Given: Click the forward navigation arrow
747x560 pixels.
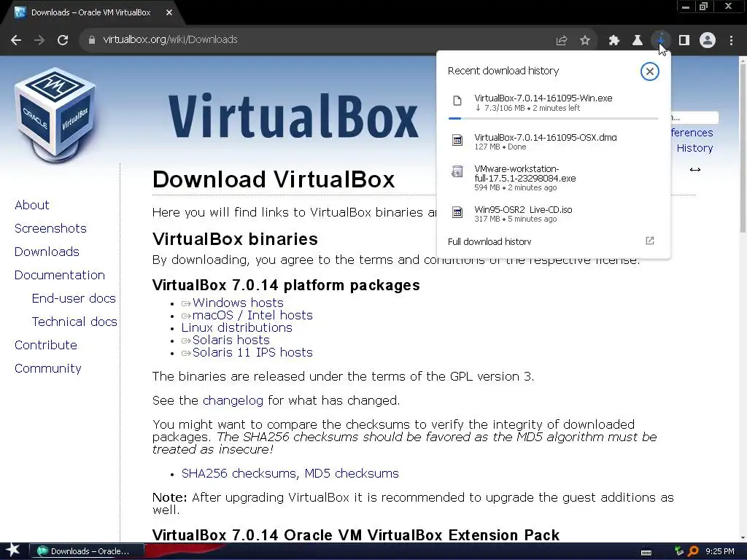Looking at the screenshot, I should 39,40.
